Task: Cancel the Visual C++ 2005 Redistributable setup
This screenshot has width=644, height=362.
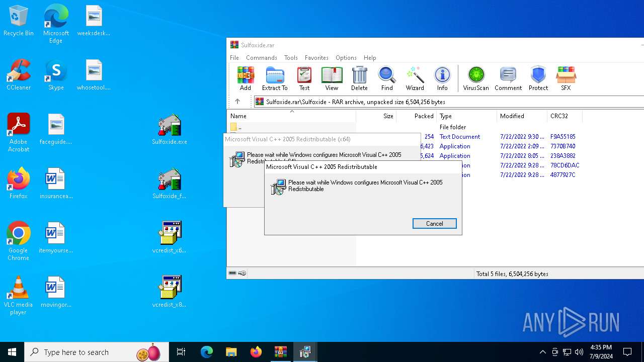Action: (x=435, y=224)
